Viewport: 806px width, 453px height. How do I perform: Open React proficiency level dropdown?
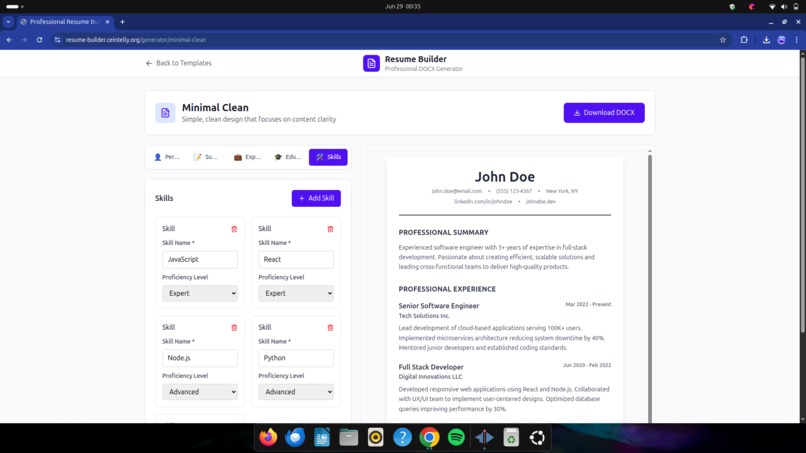pos(296,293)
